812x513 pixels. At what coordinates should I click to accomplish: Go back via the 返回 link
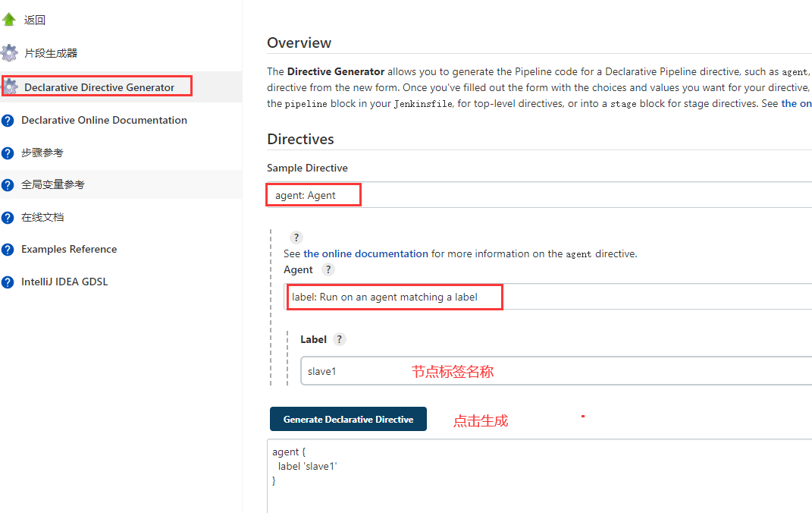pyautogui.click(x=35, y=20)
